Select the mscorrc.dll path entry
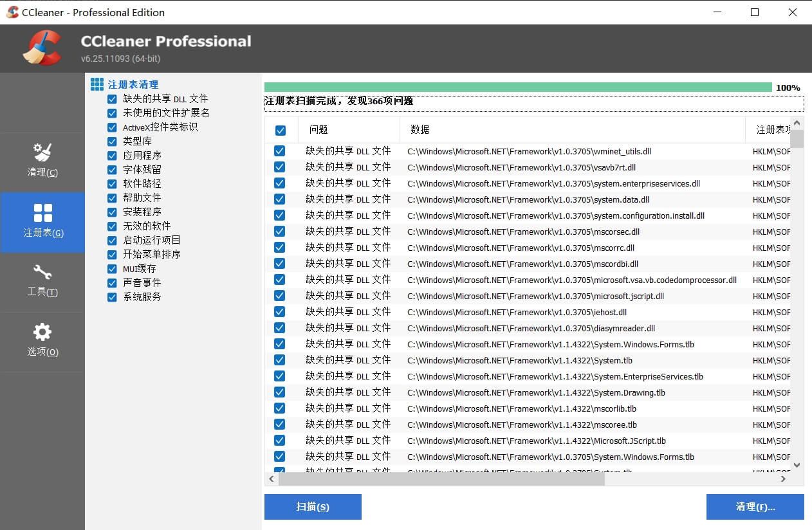The height and width of the screenshot is (530, 812). pyautogui.click(x=521, y=248)
